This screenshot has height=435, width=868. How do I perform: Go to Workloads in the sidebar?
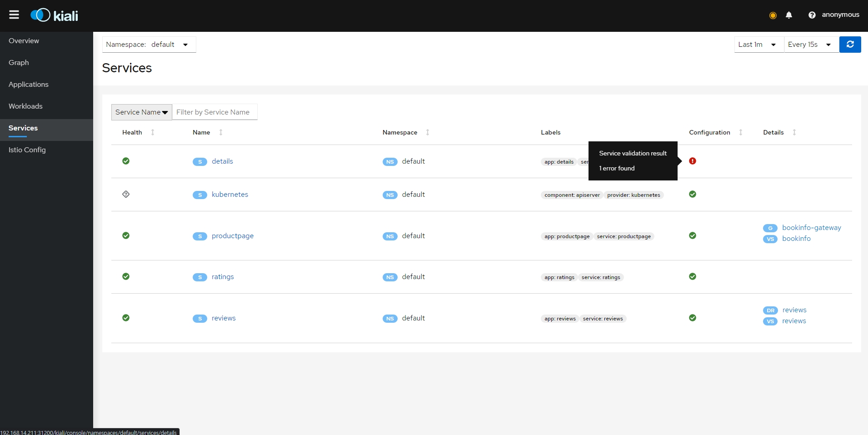25,106
